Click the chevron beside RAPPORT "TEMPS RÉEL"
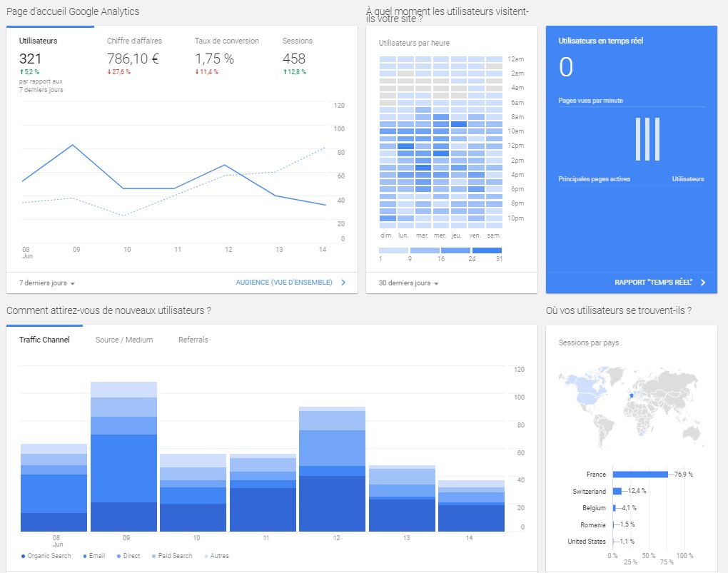The height and width of the screenshot is (573, 728). point(703,283)
